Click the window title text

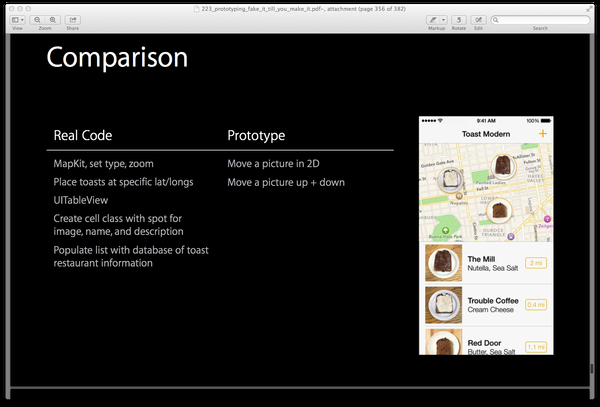(x=303, y=9)
